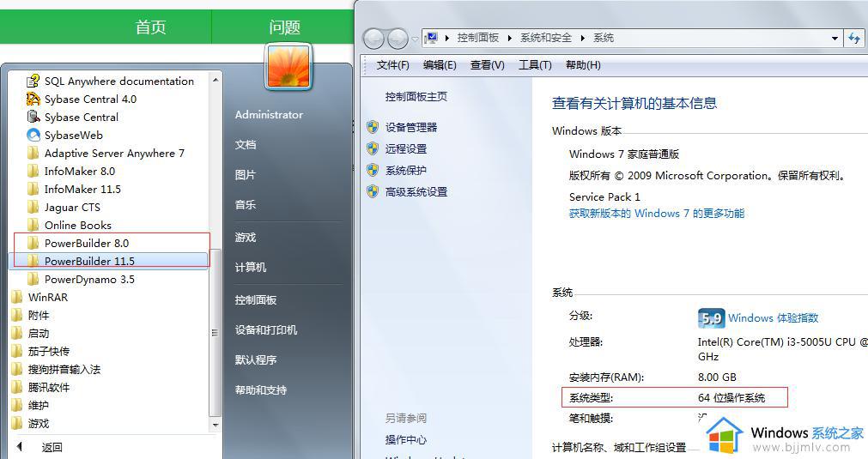Open PowerBuilder 11.5 folder icon
Screen dimensions: 868x459
pyautogui.click(x=33, y=261)
